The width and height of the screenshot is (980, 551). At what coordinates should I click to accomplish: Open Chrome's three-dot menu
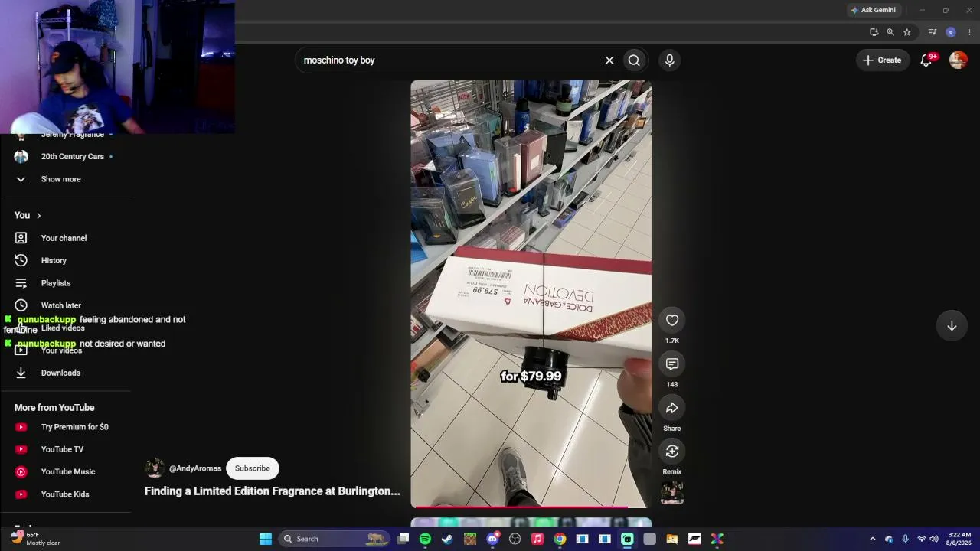(969, 32)
